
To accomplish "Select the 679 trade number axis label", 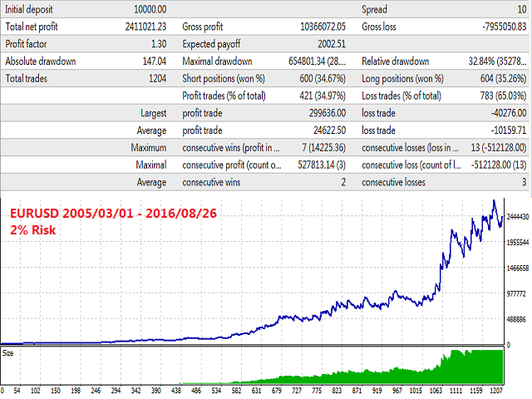I will (277, 391).
